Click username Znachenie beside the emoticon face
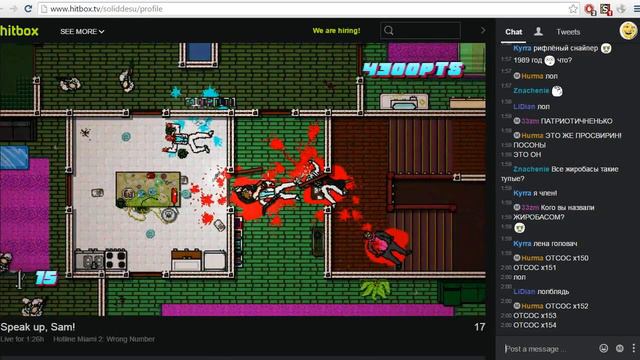640x360 pixels. 531,91
